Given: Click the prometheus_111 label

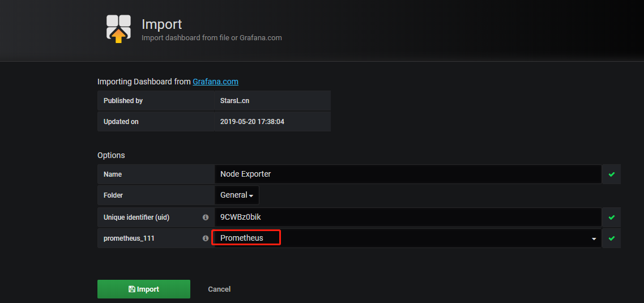Looking at the screenshot, I should [129, 238].
